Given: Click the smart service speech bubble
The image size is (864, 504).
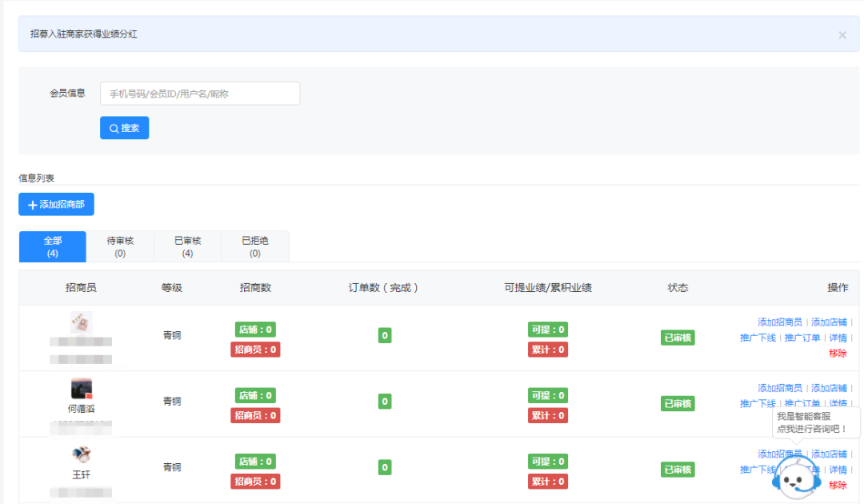Looking at the screenshot, I should [816, 422].
